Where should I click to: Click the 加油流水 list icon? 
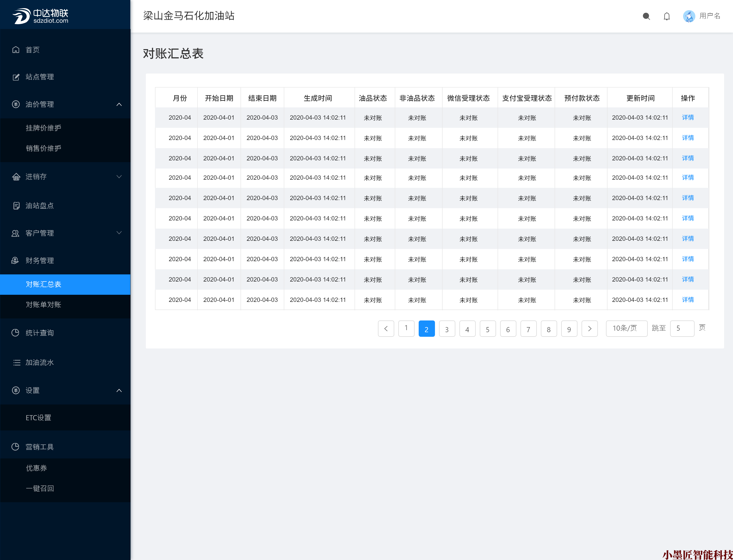tap(16, 362)
